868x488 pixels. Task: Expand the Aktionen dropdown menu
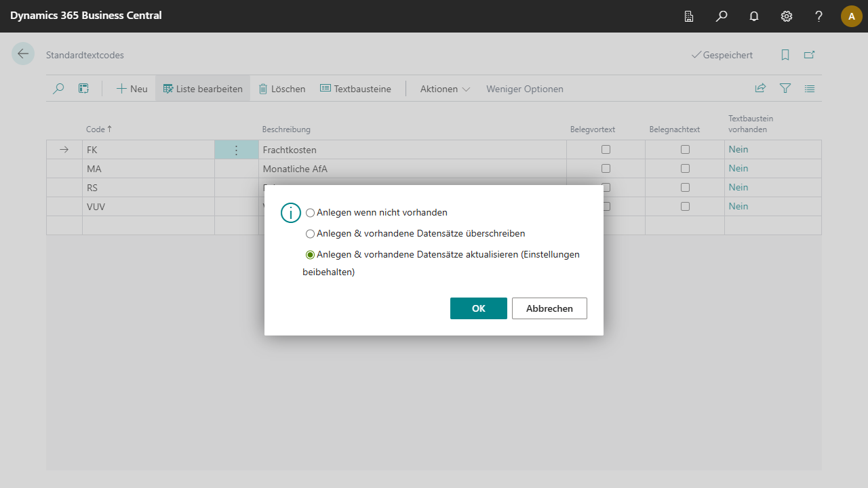[445, 89]
